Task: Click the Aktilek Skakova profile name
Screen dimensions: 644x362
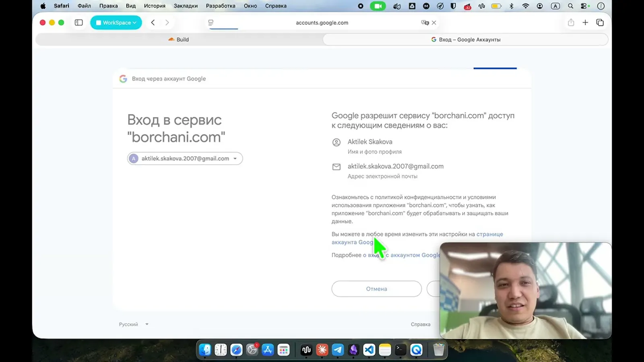Action: point(370,142)
